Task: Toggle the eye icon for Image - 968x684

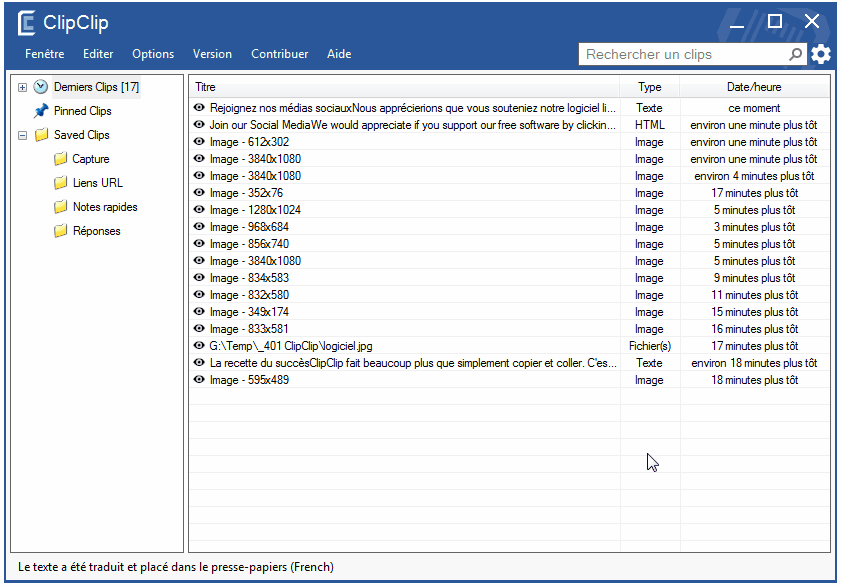Action: (199, 227)
